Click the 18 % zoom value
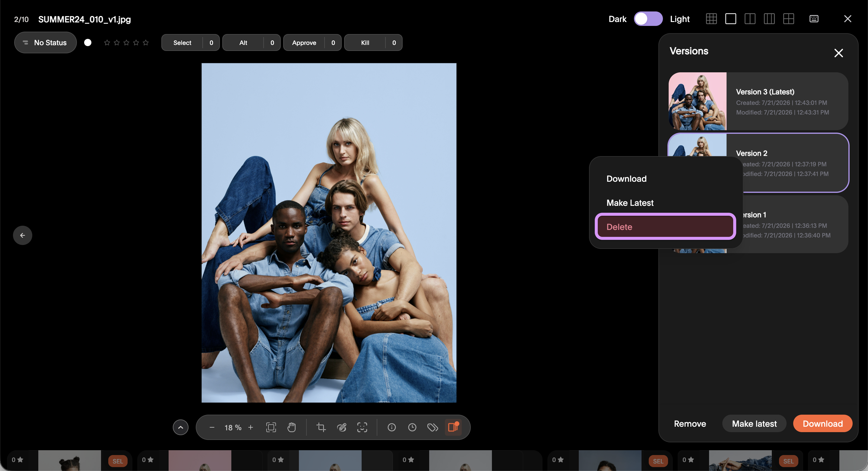This screenshot has width=868, height=471. coord(233,427)
